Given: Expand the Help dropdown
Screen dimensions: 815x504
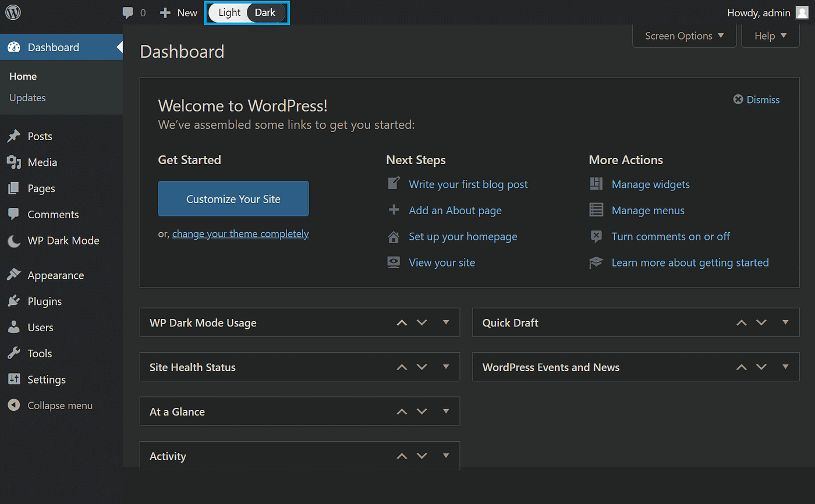Looking at the screenshot, I should coord(770,36).
